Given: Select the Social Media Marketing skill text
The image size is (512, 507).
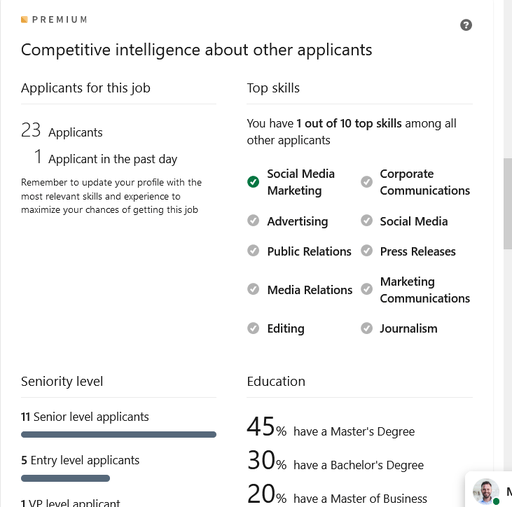Looking at the screenshot, I should (301, 182).
